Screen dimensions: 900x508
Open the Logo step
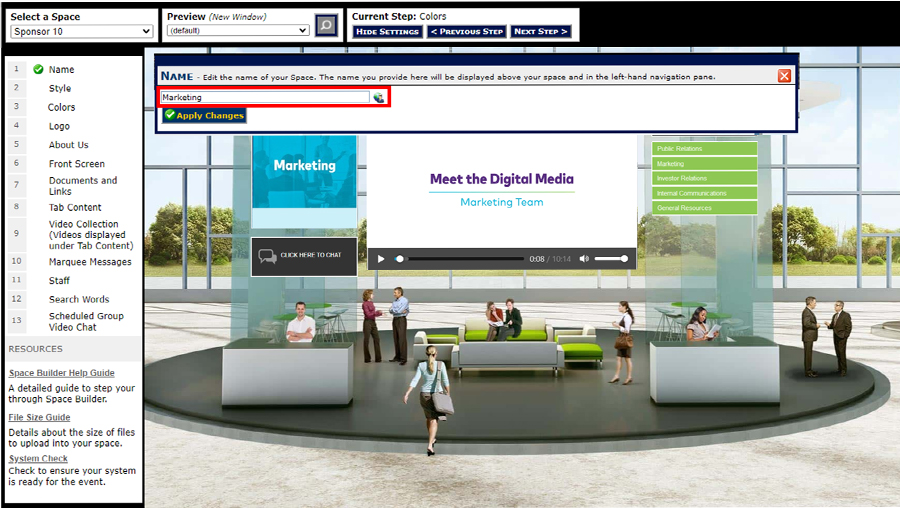click(59, 126)
